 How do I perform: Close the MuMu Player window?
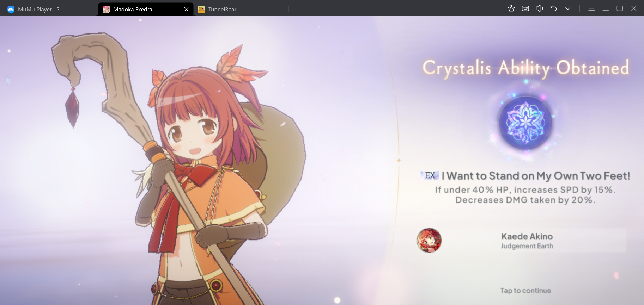634,8
